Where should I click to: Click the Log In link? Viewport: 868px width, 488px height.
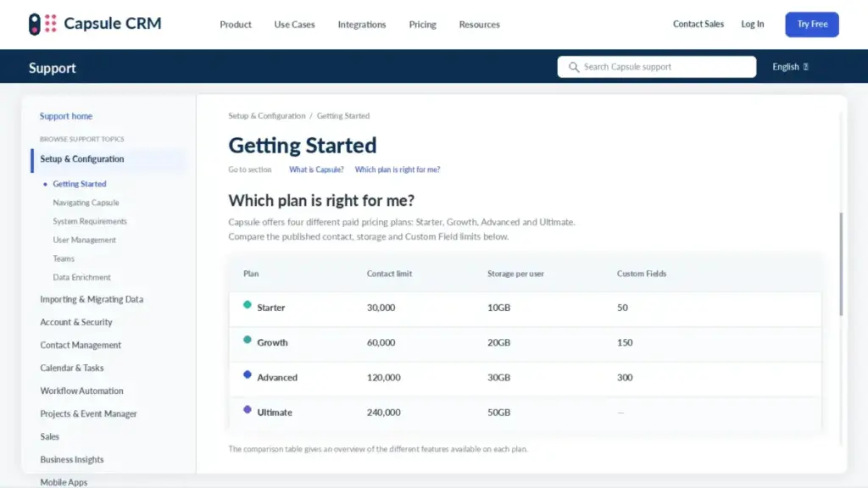coord(753,24)
